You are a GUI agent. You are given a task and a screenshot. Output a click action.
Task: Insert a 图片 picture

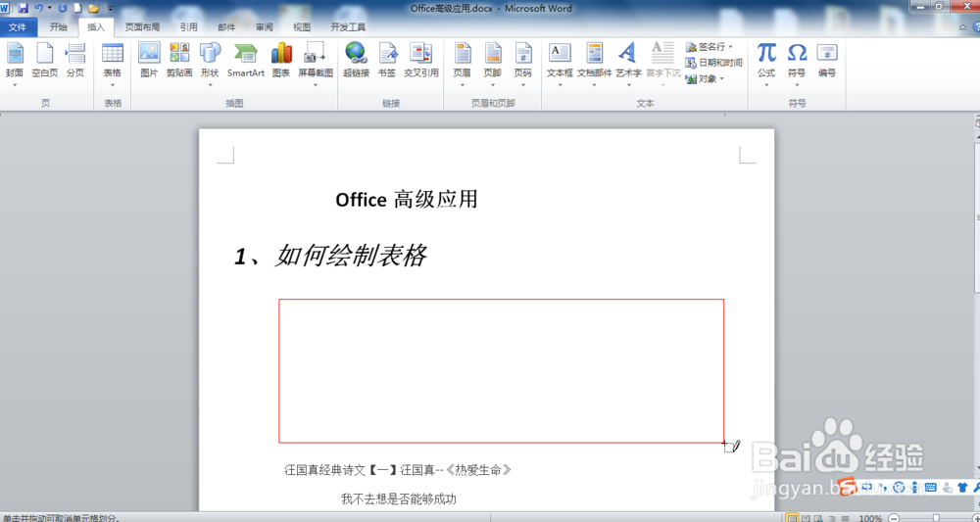pyautogui.click(x=149, y=61)
